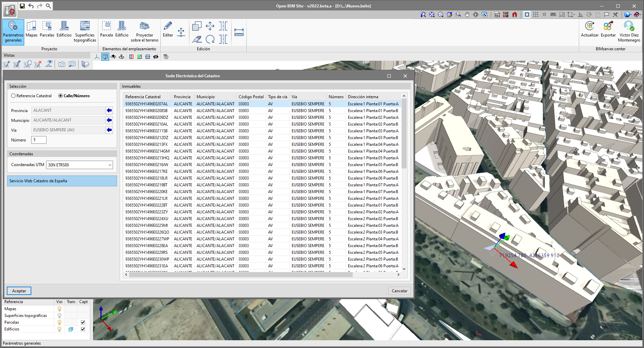Open the Coordenadas UTM dropdown
644x348 pixels.
click(x=79, y=165)
